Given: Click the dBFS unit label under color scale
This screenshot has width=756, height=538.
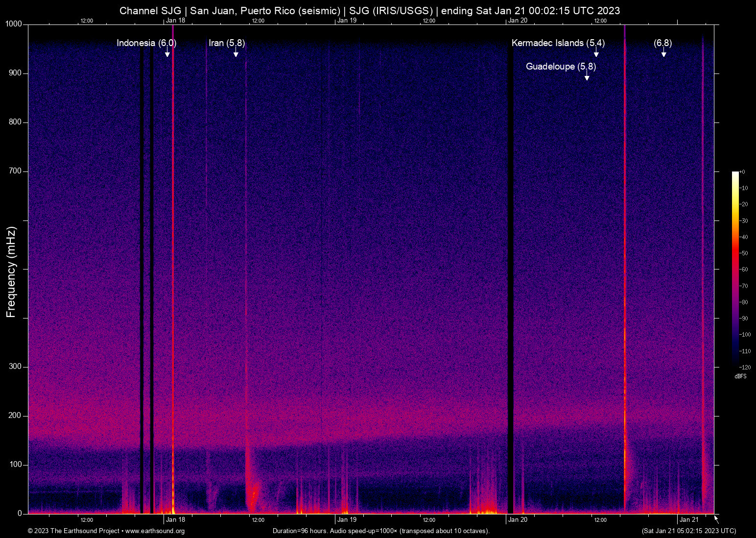Looking at the screenshot, I should [x=740, y=376].
